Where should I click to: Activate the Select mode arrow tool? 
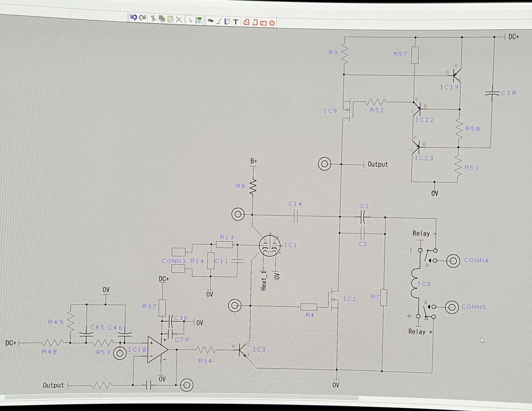tap(191, 20)
